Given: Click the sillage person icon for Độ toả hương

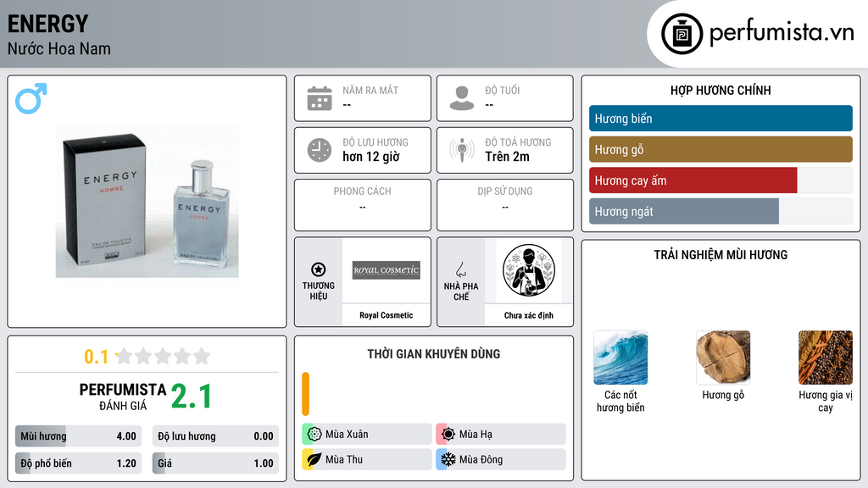Looking at the screenshot, I should 462,150.
